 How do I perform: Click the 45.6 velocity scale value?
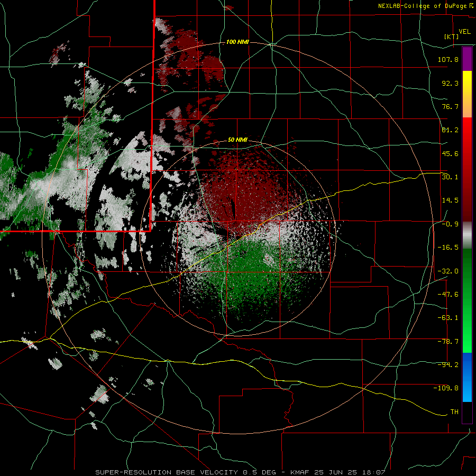tap(450, 153)
